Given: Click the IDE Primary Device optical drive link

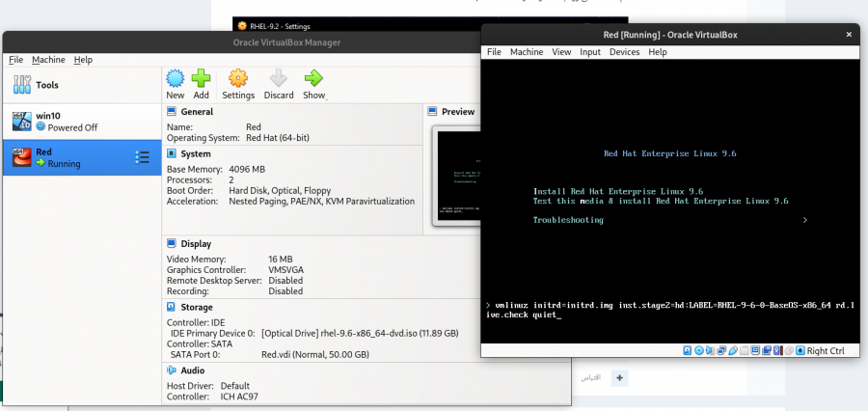Looking at the screenshot, I should pos(360,334).
